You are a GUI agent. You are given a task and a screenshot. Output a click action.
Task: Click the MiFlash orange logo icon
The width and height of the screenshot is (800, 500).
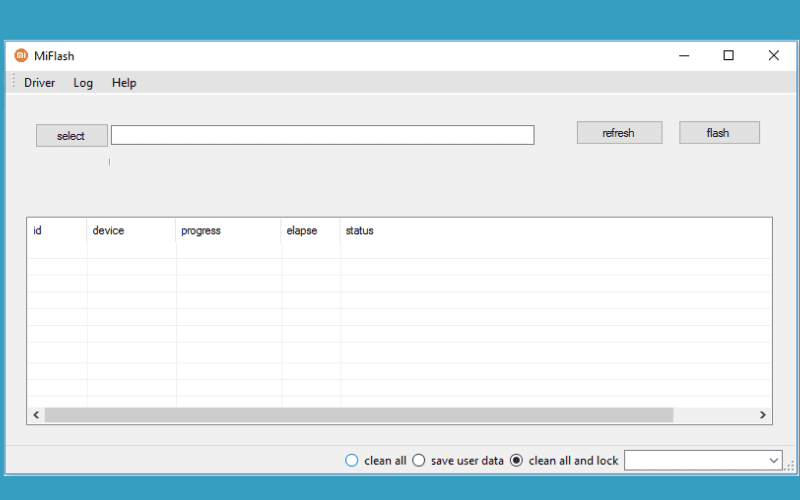[x=21, y=55]
